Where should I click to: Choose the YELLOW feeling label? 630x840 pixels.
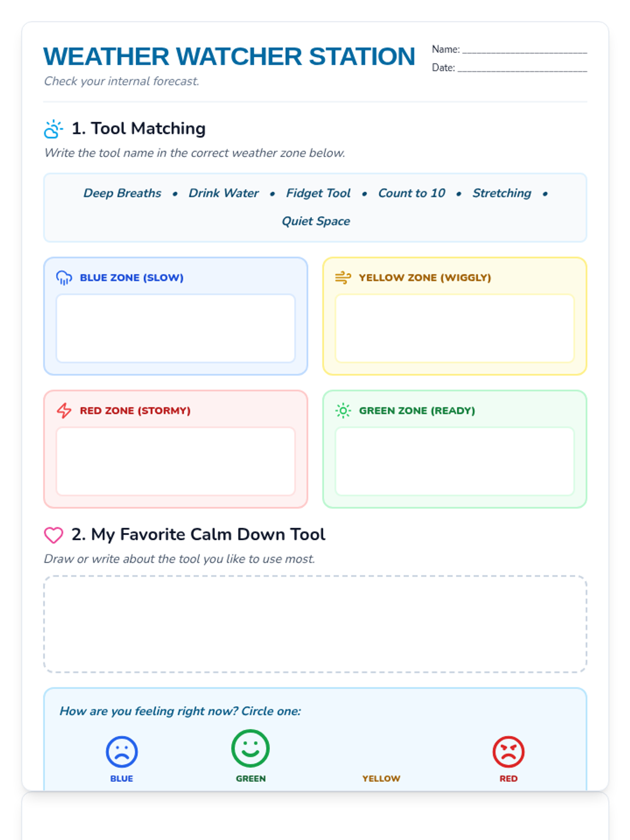(381, 779)
